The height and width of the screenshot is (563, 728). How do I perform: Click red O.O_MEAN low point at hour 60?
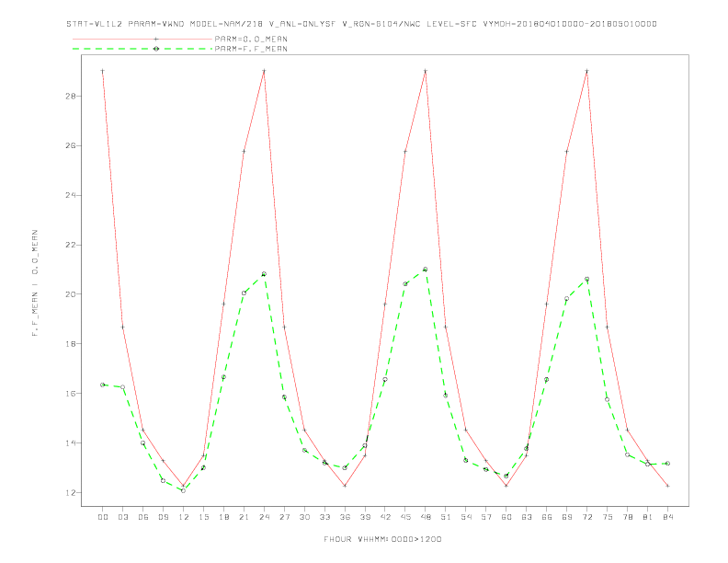506,486
